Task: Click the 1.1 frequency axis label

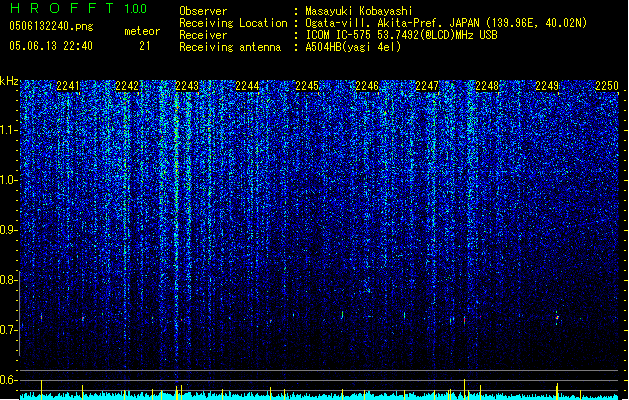Action: pyautogui.click(x=8, y=130)
